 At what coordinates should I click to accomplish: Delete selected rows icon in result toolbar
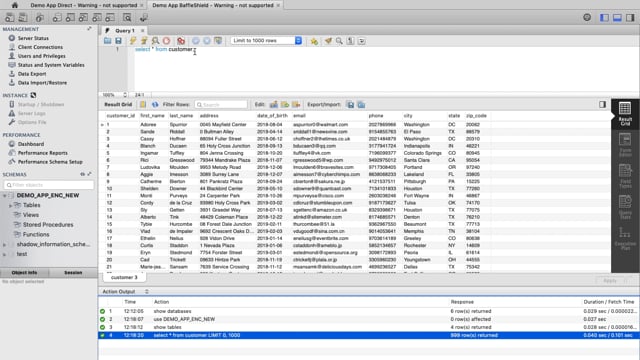(296, 104)
